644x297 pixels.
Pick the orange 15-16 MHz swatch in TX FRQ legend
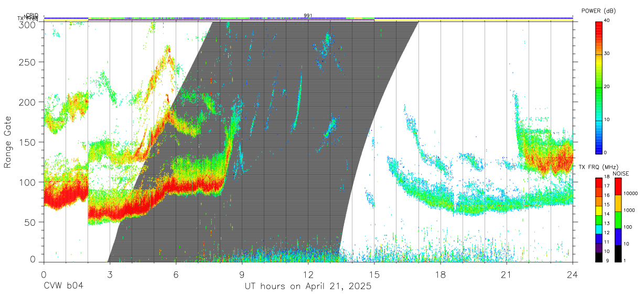[599, 201]
